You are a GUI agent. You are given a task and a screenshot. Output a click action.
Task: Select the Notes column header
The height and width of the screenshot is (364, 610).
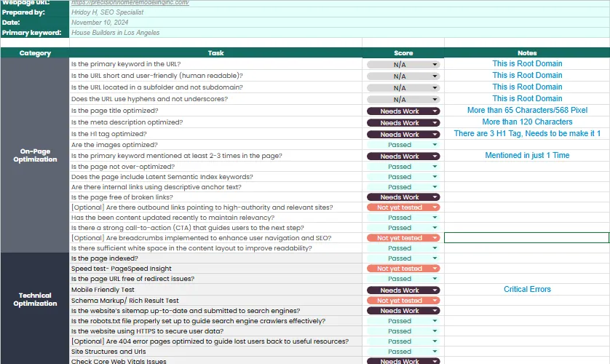click(527, 53)
